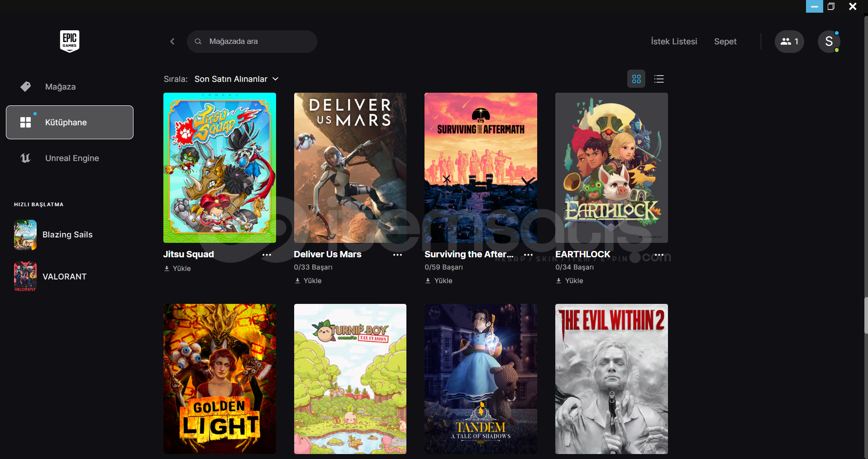
Task: Restore the window size
Action: point(831,6)
